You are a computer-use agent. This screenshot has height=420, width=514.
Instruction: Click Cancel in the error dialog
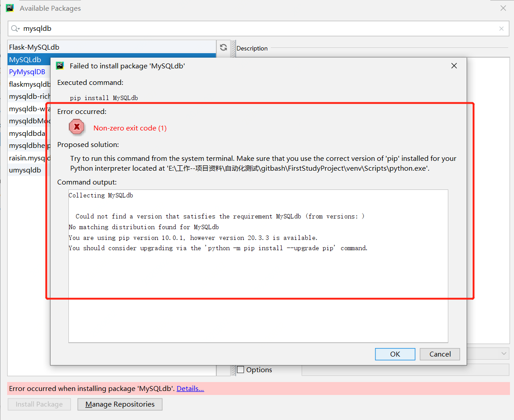(x=440, y=354)
